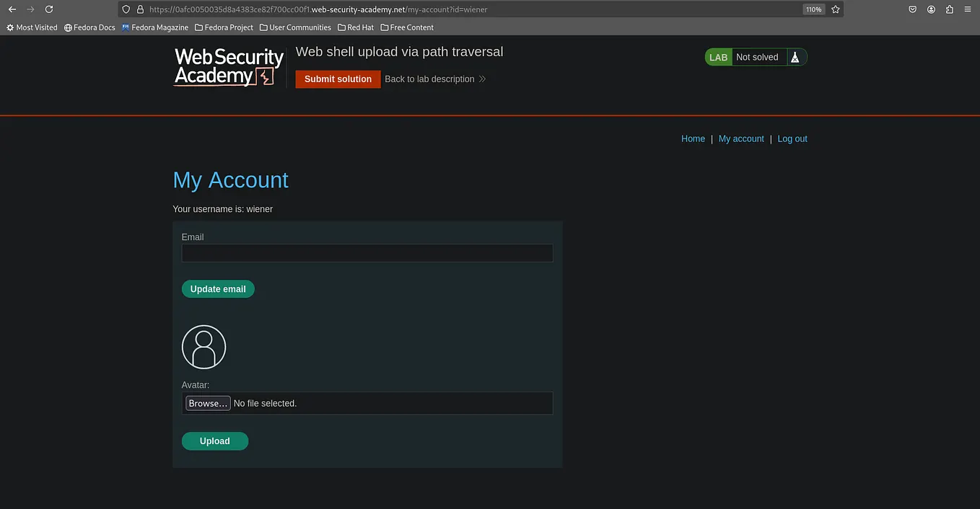The width and height of the screenshot is (980, 509).
Task: Click the avatar placeholder icon
Action: 204,346
